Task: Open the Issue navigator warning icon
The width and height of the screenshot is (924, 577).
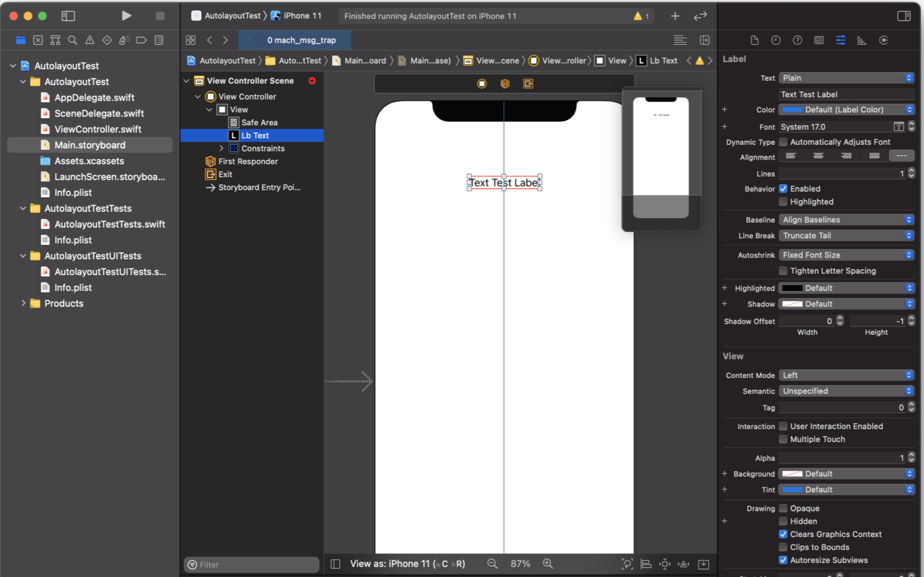Action: click(x=90, y=40)
